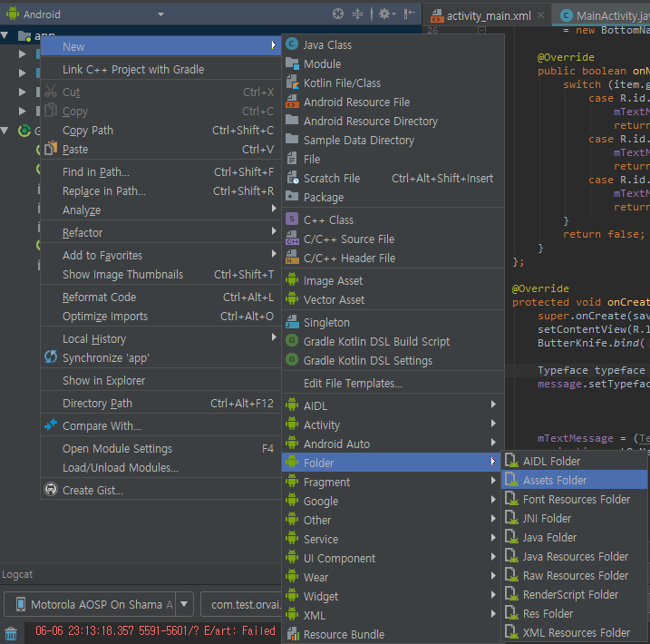Open the UI Component submenu
Screen dimensions: 650x644
point(393,558)
